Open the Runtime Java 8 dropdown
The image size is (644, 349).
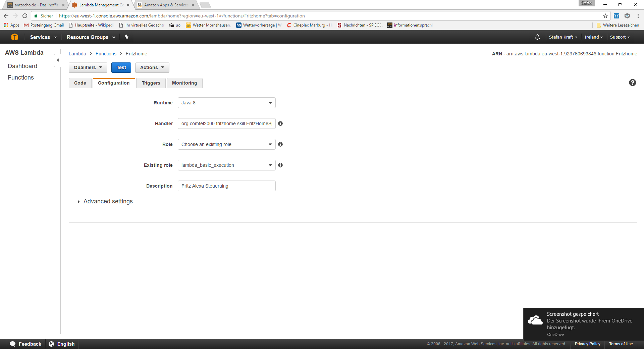(226, 103)
